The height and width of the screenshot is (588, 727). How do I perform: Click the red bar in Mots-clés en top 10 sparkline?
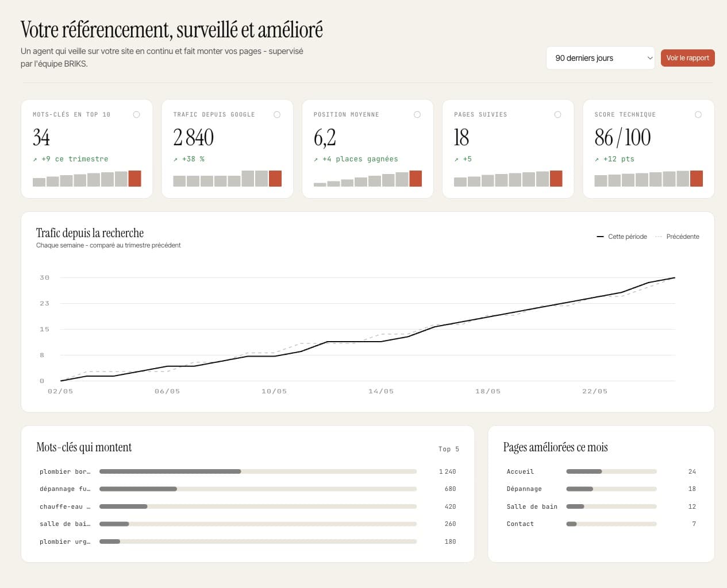pos(134,179)
